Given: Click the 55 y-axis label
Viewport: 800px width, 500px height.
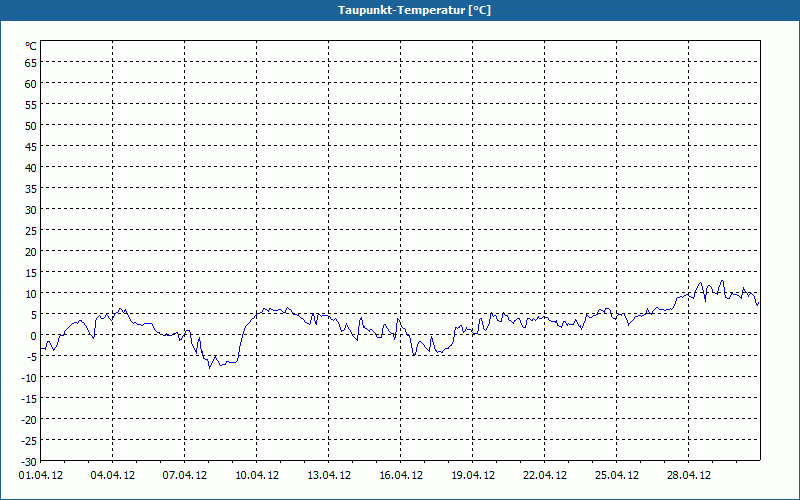Looking at the screenshot, I should pyautogui.click(x=31, y=105).
